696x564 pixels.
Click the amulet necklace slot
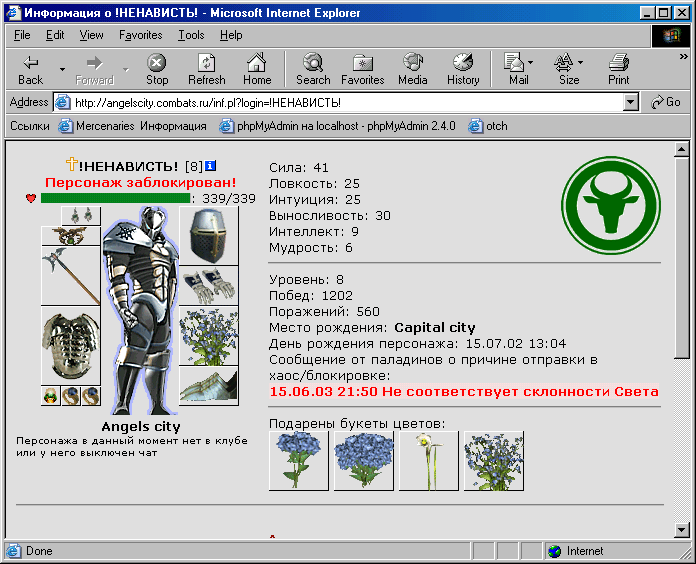71,236
